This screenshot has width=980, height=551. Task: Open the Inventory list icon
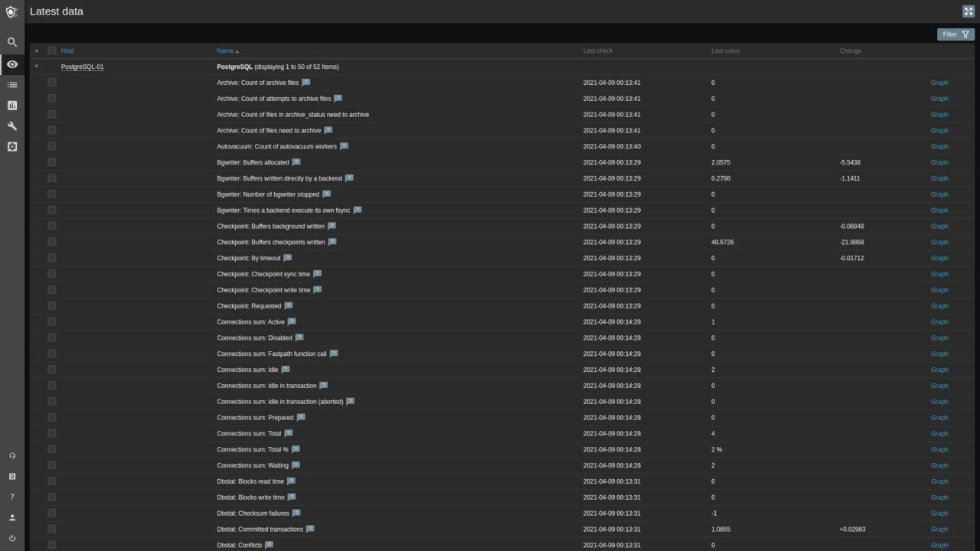(x=11, y=84)
